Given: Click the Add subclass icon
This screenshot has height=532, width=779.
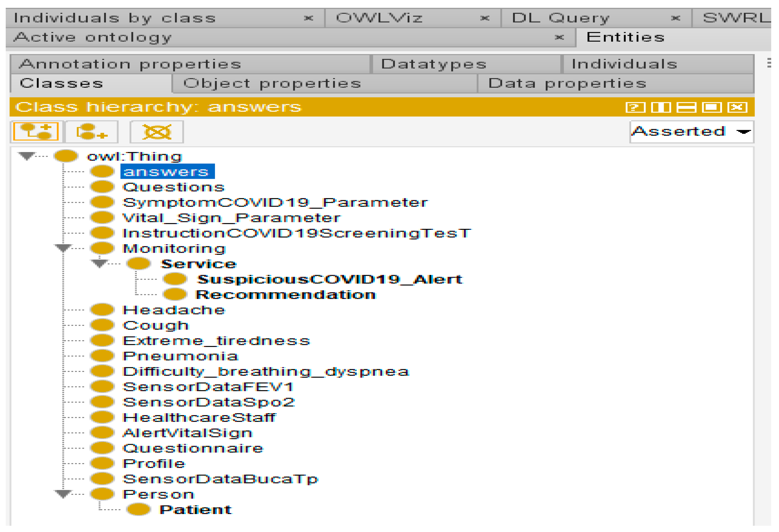Looking at the screenshot, I should click(x=36, y=132).
